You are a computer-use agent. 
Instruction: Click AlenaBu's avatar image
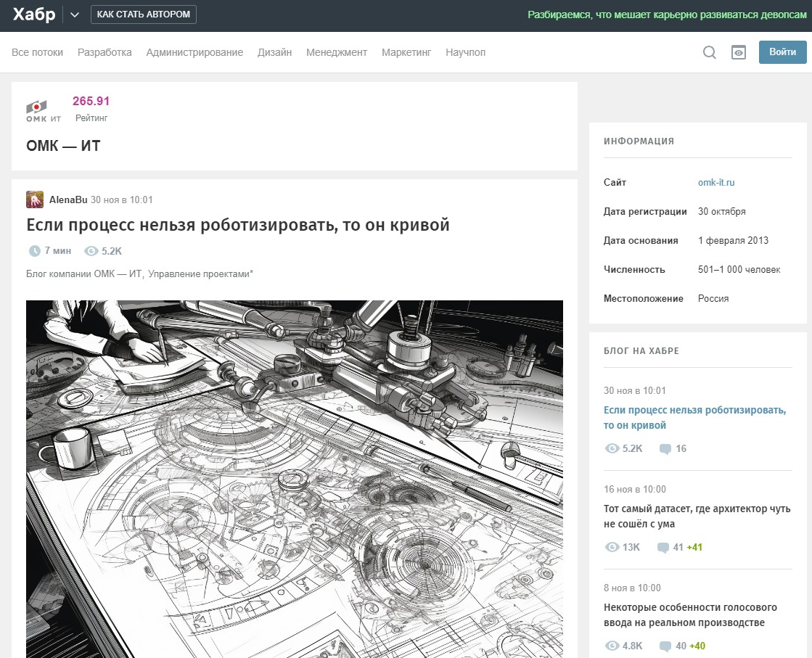(x=35, y=200)
